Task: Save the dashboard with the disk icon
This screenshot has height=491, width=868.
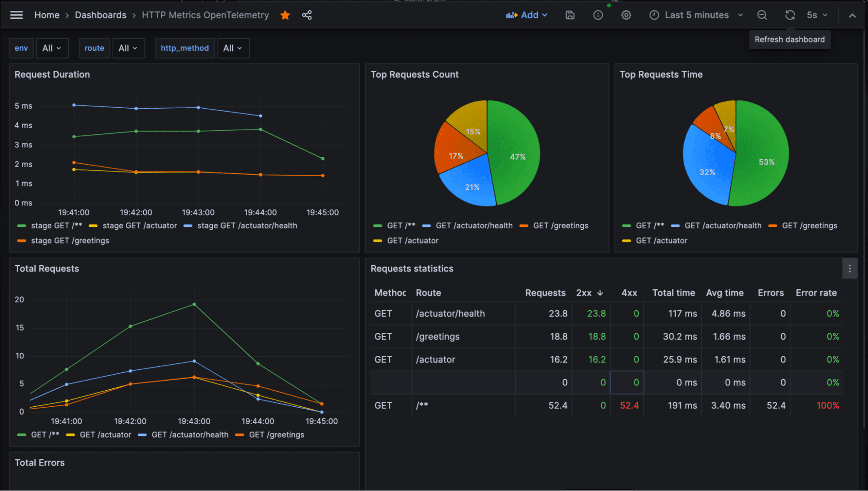Action: tap(569, 15)
